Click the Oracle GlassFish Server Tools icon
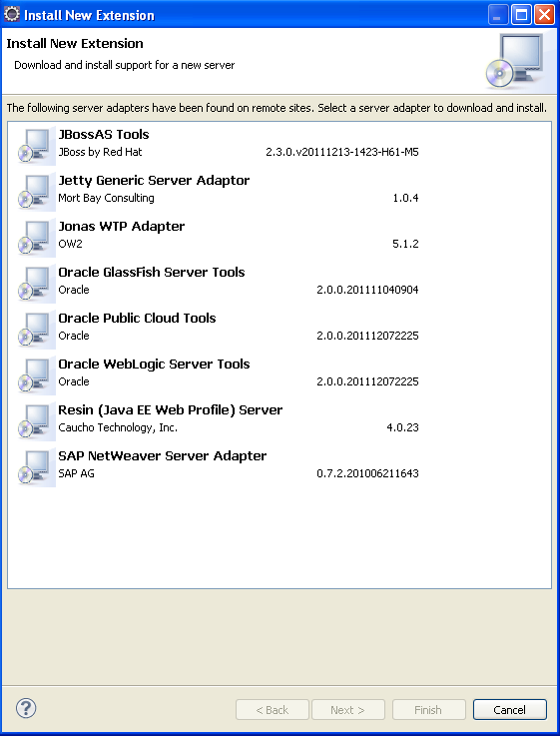The image size is (560, 736). tap(35, 284)
